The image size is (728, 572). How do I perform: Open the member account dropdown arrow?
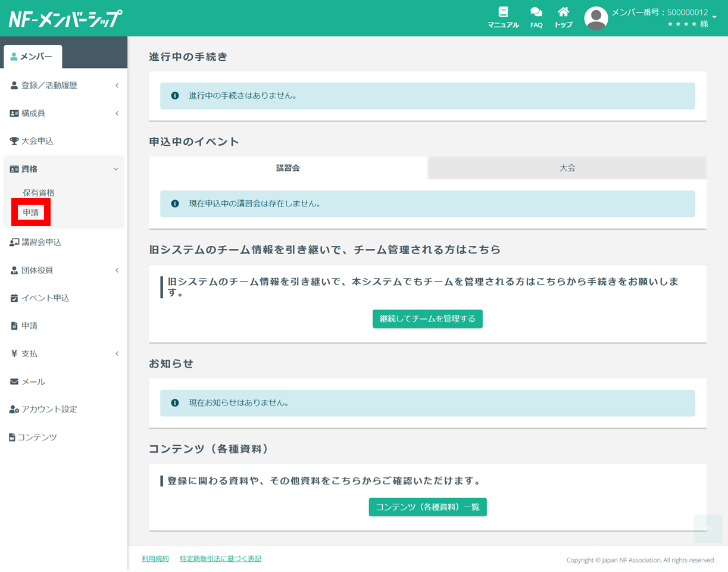[x=714, y=17]
